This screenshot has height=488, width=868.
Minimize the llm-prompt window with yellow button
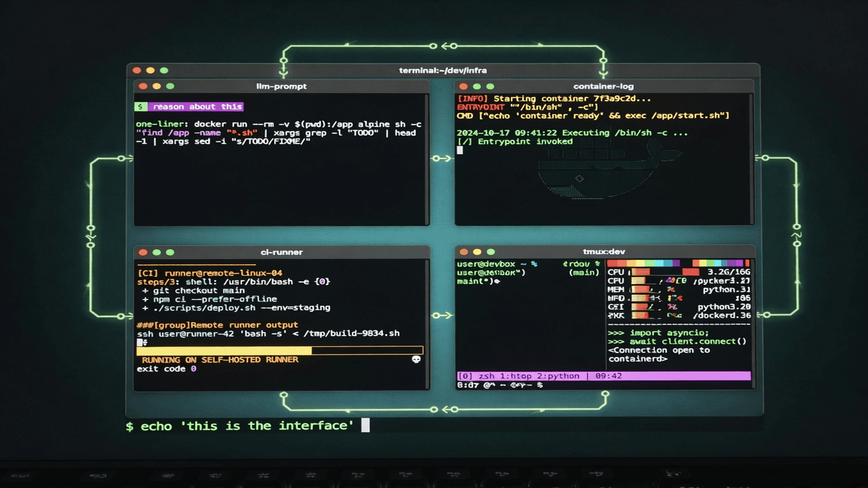tap(156, 86)
